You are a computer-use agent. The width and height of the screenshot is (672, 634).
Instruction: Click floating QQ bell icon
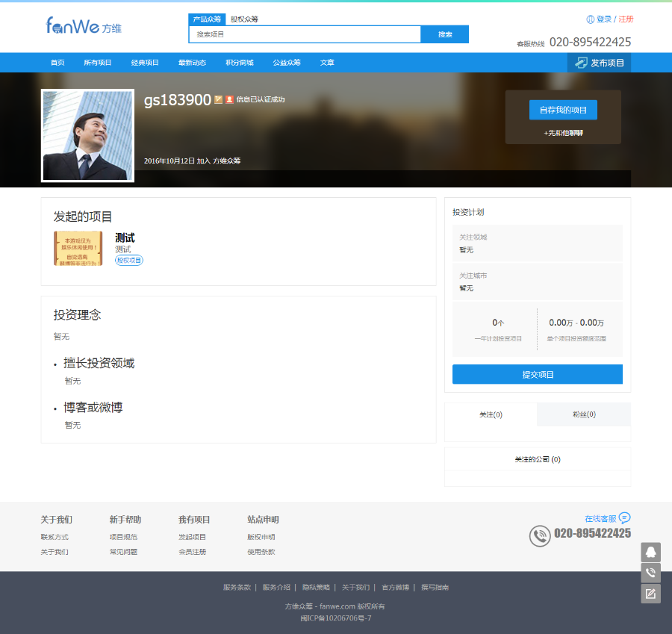650,552
